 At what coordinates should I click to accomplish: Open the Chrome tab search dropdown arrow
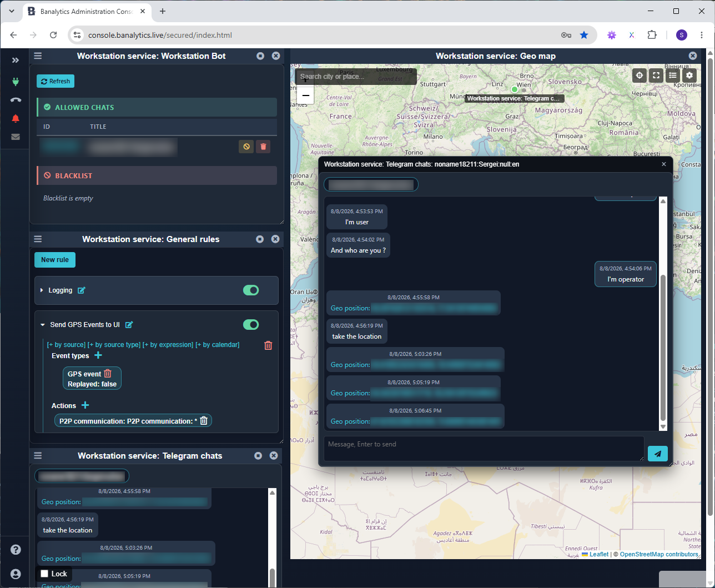[x=11, y=11]
